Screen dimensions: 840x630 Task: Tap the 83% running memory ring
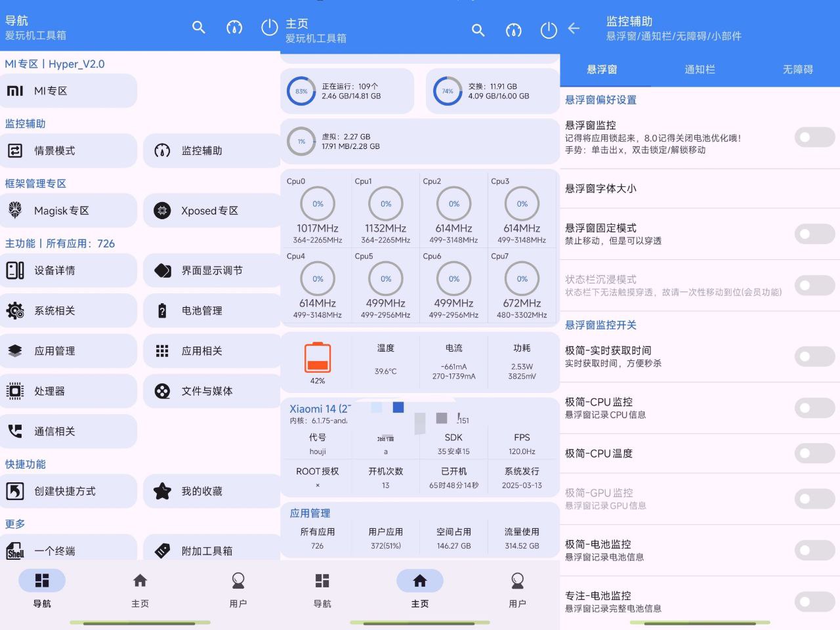(x=301, y=91)
